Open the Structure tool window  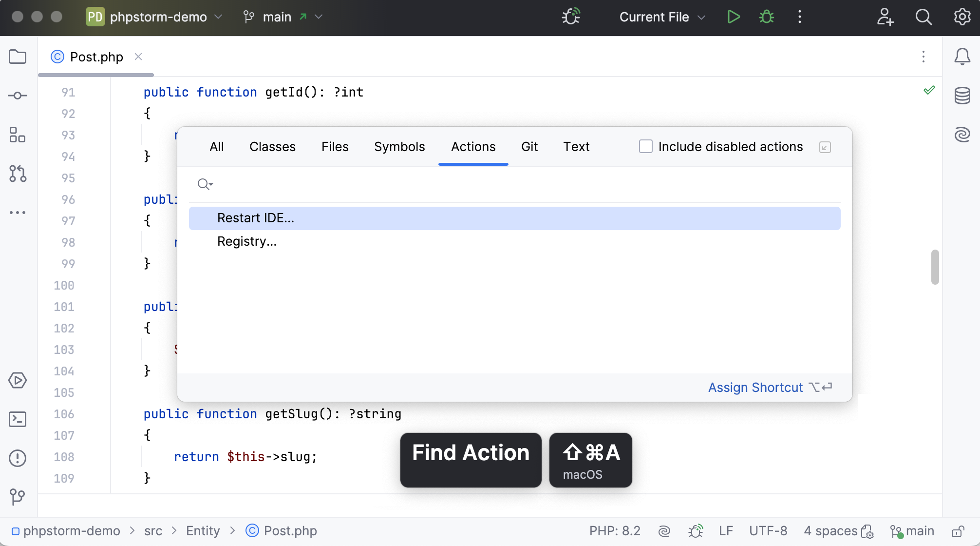click(18, 136)
